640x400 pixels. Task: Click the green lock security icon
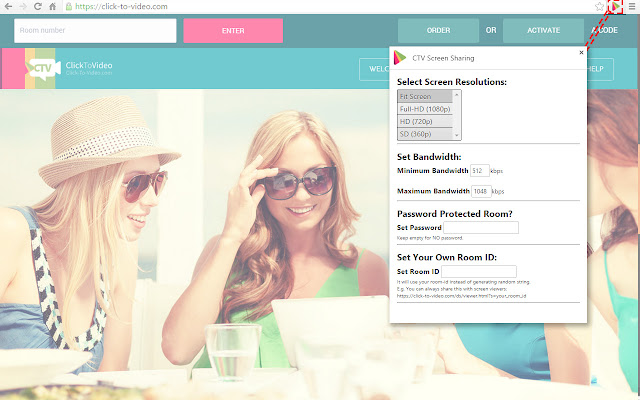pos(69,7)
